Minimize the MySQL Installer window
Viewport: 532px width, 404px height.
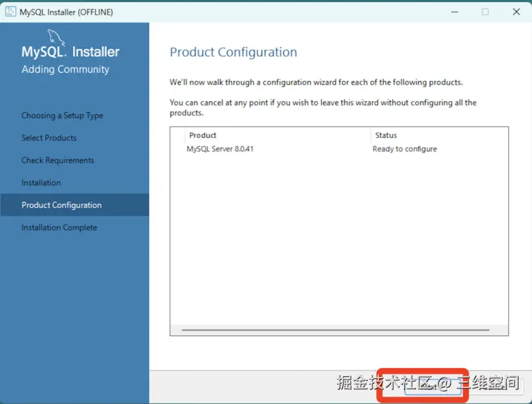tap(454, 12)
